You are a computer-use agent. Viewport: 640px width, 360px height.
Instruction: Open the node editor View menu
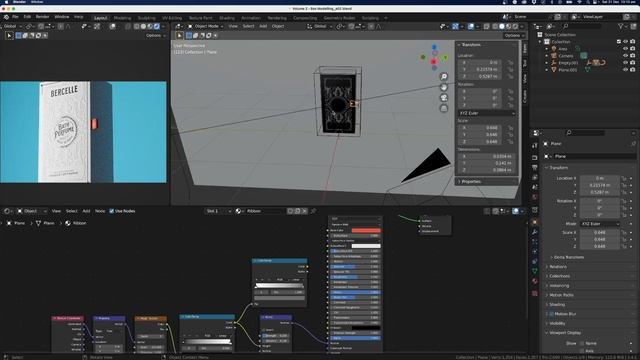click(x=56, y=211)
